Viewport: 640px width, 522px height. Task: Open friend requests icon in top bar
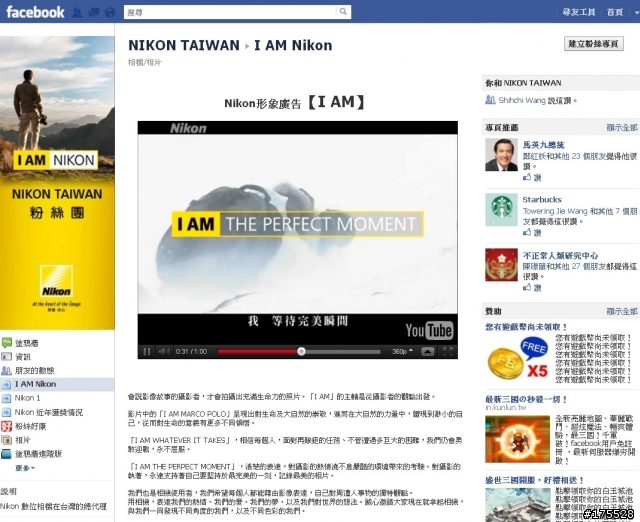click(x=77, y=12)
